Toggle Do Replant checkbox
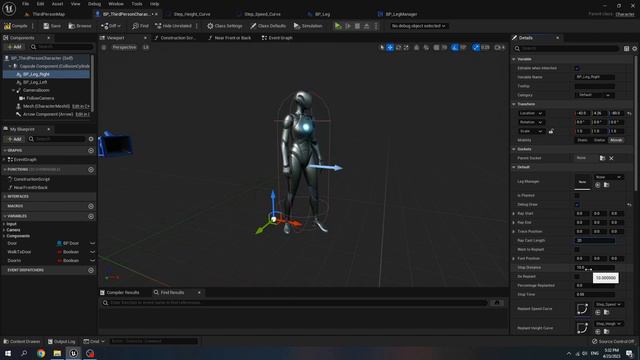 577,276
